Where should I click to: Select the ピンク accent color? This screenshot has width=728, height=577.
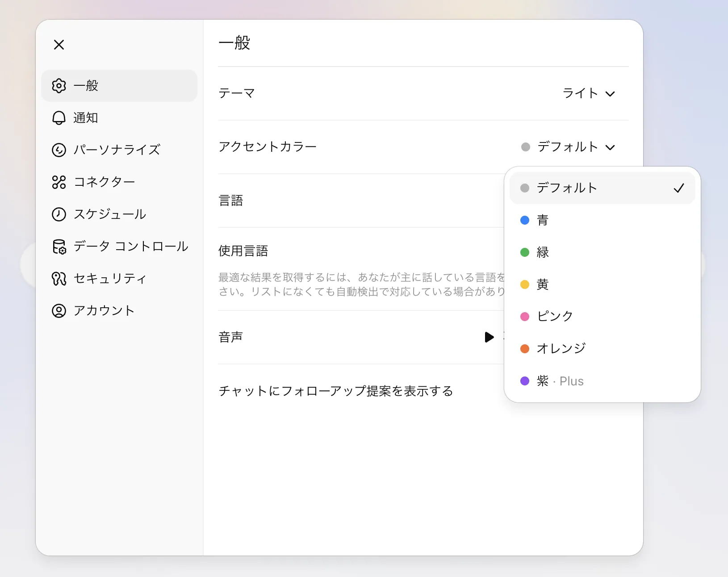(554, 316)
